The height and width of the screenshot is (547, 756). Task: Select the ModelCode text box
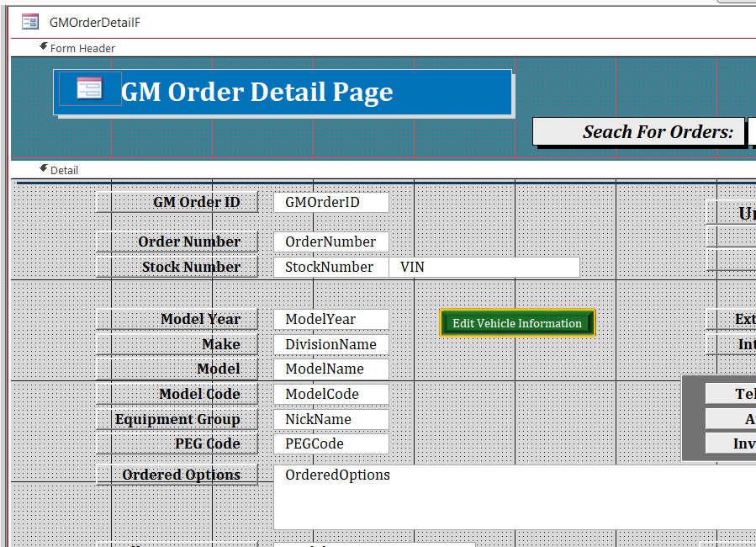tap(330, 394)
